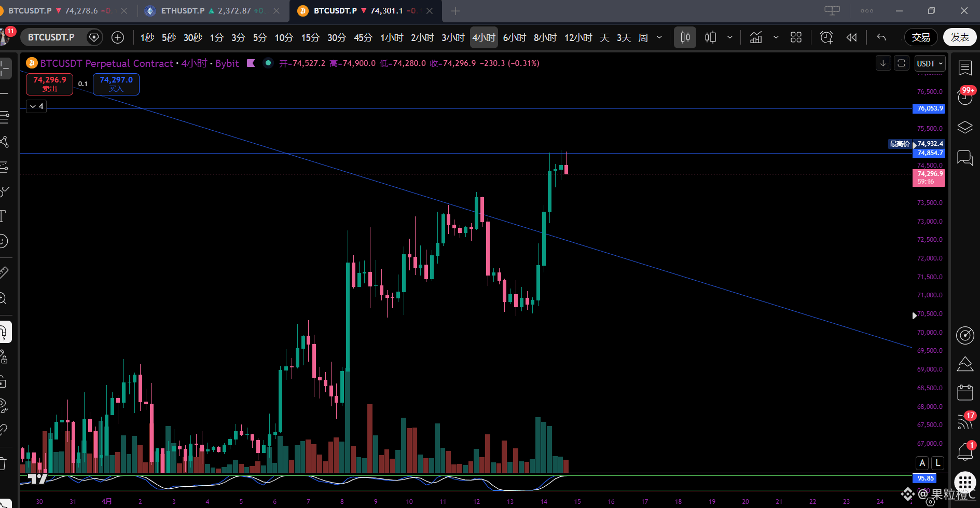Open the indicator templates dropdown arrow
980x508 pixels.
(776, 37)
